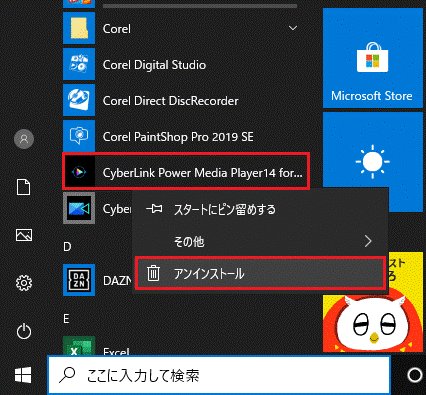Viewport: 426px width, 395px height.
Task: Expand その他 submenu arrow
Action: [x=368, y=241]
